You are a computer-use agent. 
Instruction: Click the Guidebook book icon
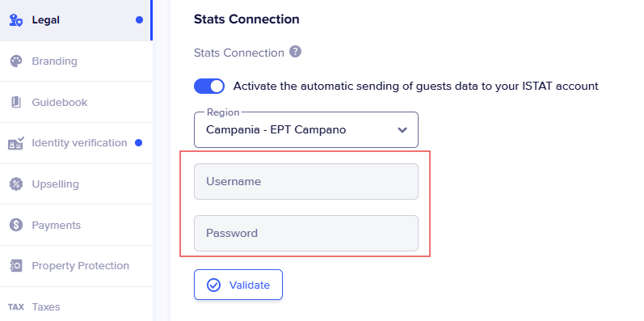pyautogui.click(x=16, y=102)
